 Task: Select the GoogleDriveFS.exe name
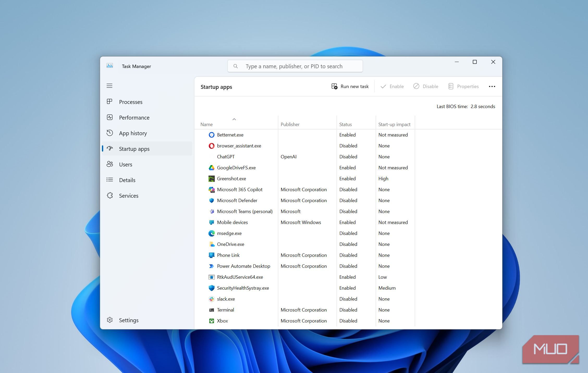click(x=236, y=168)
